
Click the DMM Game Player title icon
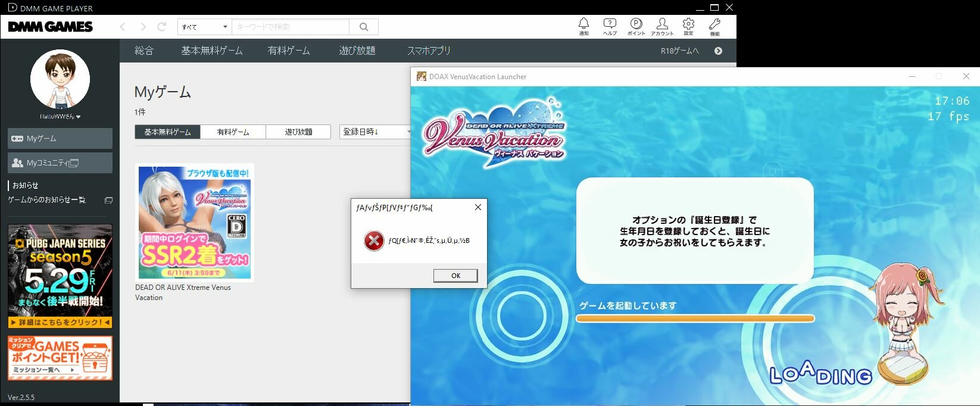pos(12,8)
